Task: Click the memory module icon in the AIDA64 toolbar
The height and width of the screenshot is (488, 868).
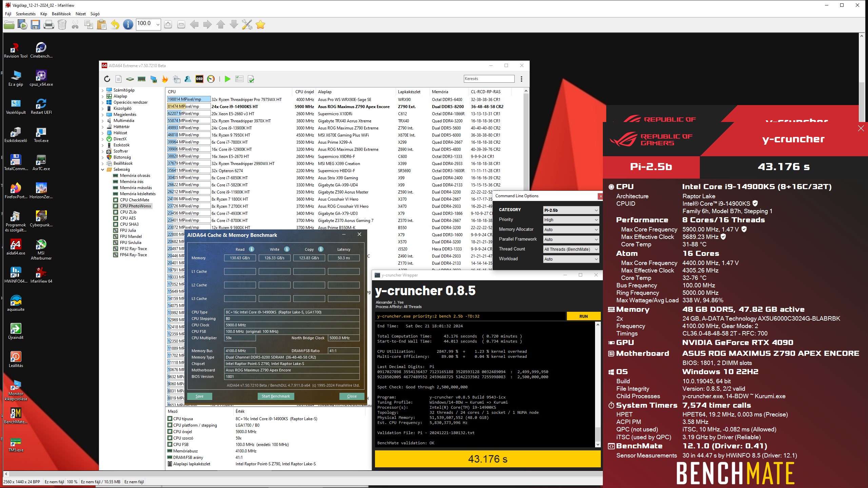Action: 142,79
